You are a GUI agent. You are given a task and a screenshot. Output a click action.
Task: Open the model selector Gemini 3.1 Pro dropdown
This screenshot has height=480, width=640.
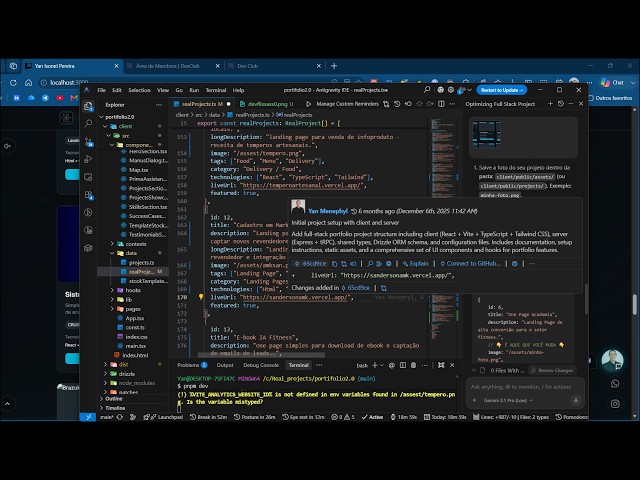pos(508,400)
